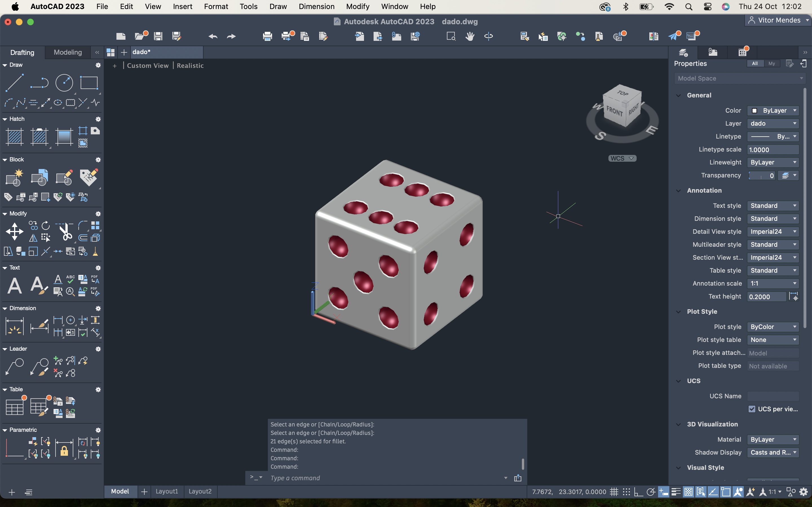Image resolution: width=812 pixels, height=507 pixels.
Task: Toggle snap mode in status bar
Action: point(626,492)
